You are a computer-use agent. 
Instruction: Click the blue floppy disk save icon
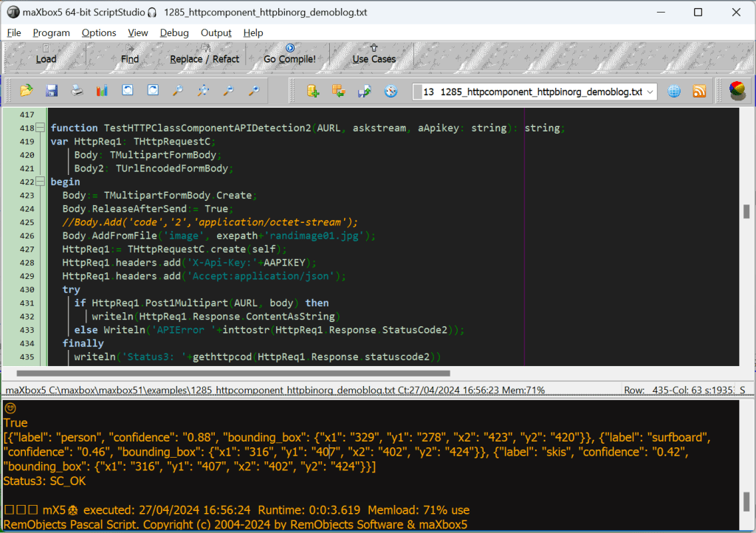(52, 91)
